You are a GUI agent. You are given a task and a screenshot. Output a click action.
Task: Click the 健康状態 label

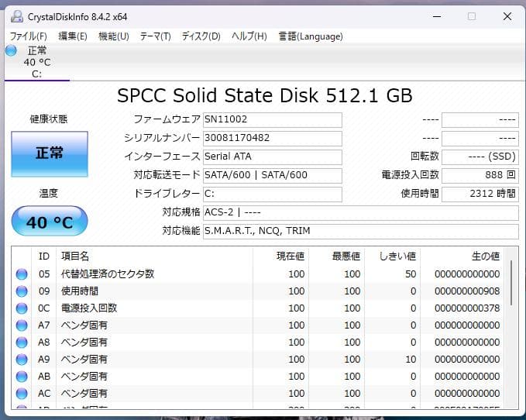point(49,119)
